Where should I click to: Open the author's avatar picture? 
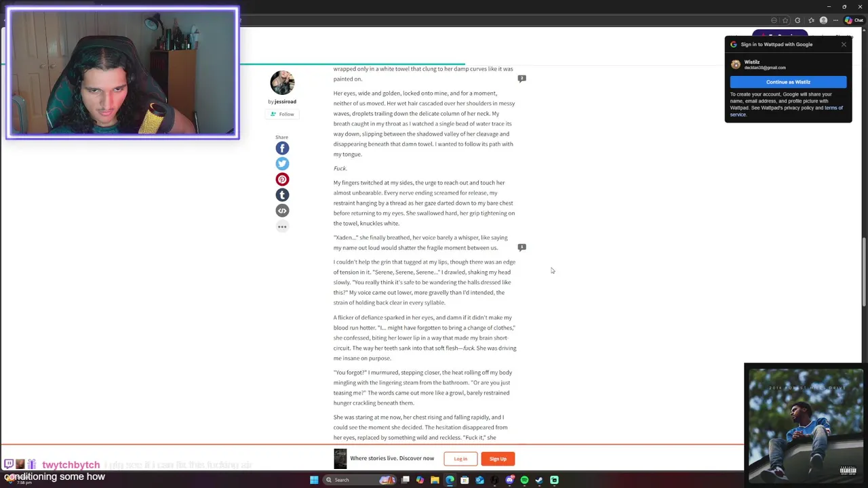tap(282, 83)
